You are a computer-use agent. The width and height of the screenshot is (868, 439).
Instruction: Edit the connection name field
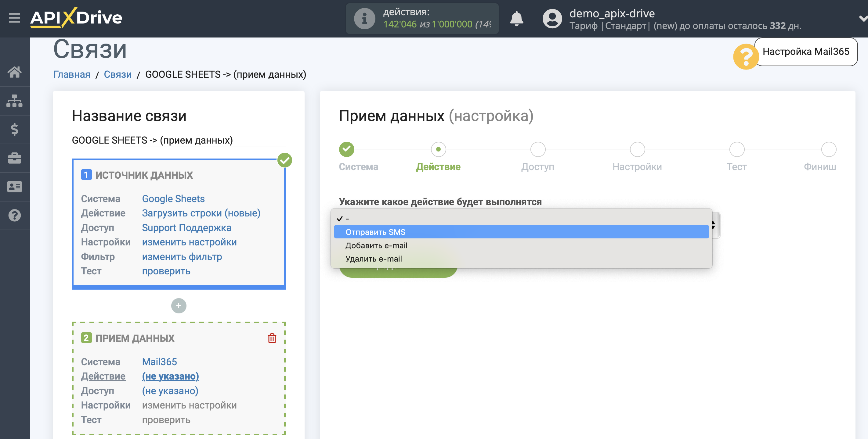(179, 140)
